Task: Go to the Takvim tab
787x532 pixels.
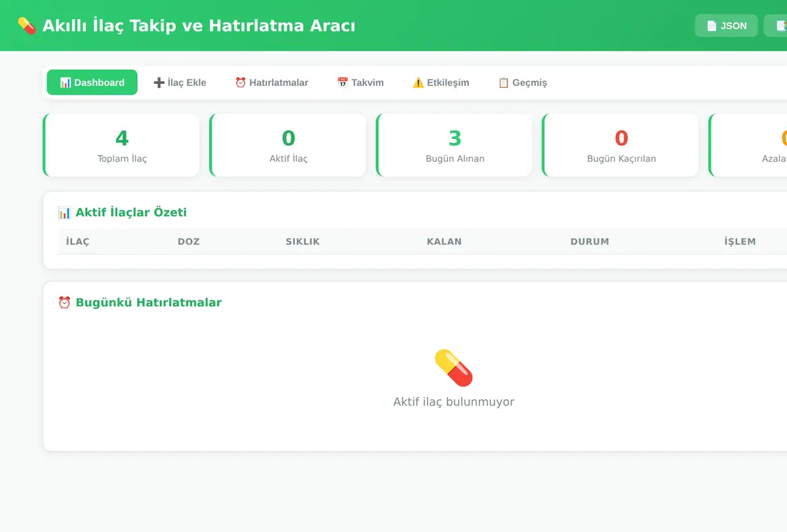Action: (x=360, y=83)
